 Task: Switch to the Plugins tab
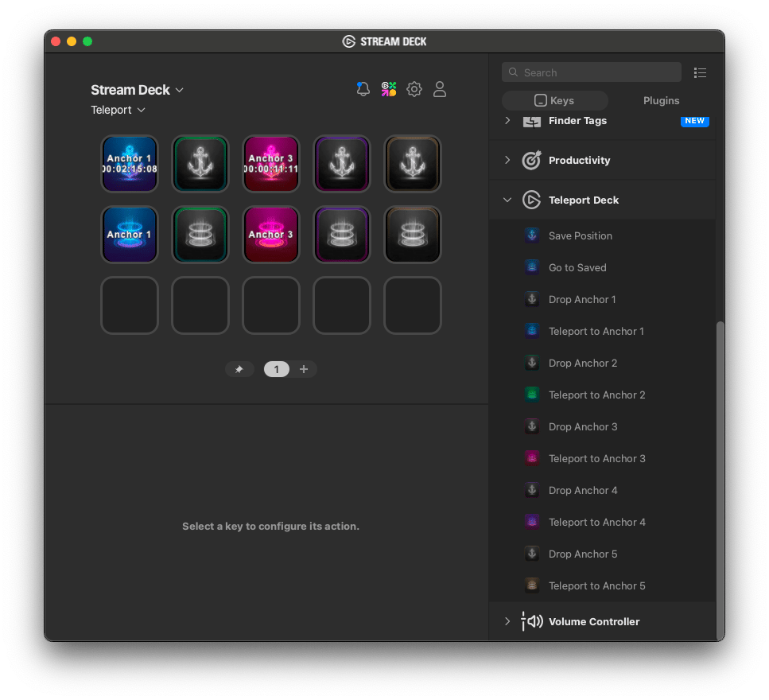[661, 100]
